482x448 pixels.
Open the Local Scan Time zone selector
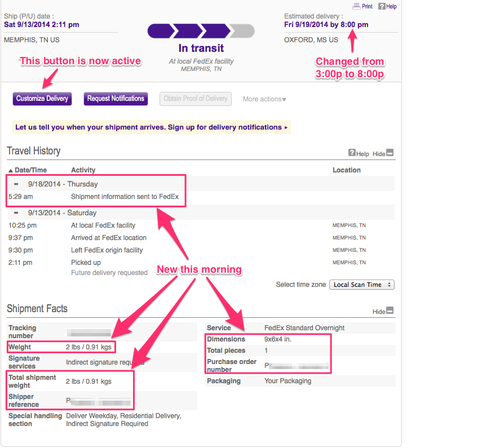tap(361, 285)
